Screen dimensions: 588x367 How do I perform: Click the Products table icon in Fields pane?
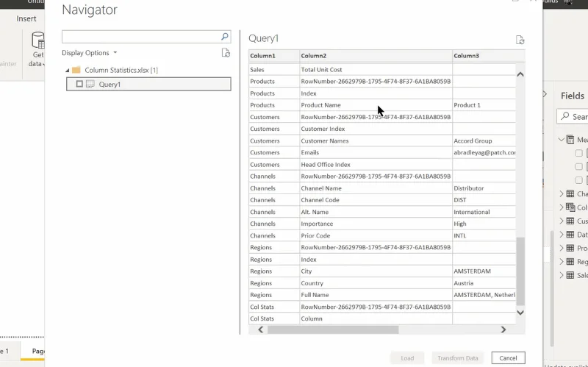[x=570, y=248]
